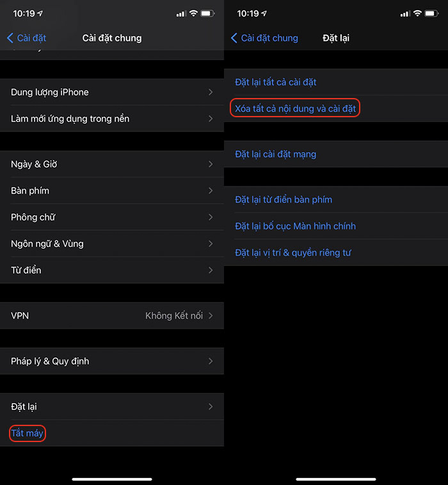Tap left screen battery status icon
The height and width of the screenshot is (485, 448).
pyautogui.click(x=208, y=13)
